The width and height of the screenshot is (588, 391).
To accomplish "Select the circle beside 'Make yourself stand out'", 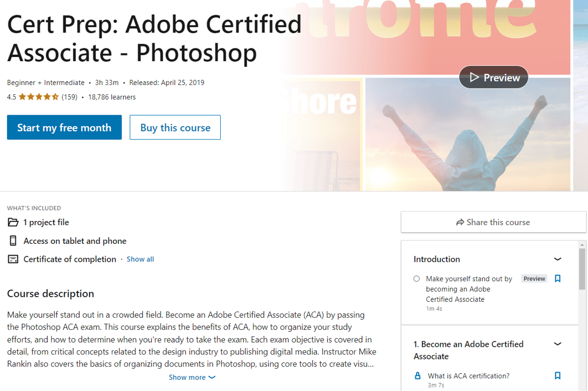I will (417, 279).
